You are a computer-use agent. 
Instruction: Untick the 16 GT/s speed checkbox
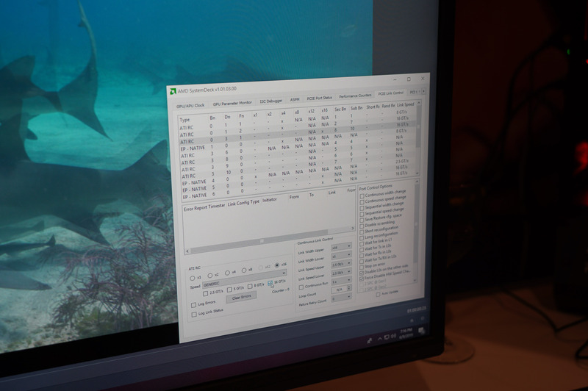270,283
